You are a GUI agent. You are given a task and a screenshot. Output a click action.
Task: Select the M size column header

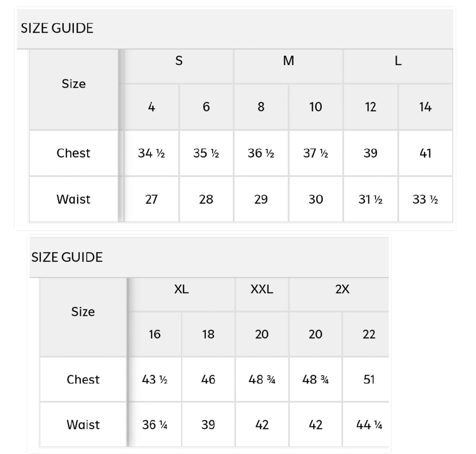pyautogui.click(x=288, y=61)
